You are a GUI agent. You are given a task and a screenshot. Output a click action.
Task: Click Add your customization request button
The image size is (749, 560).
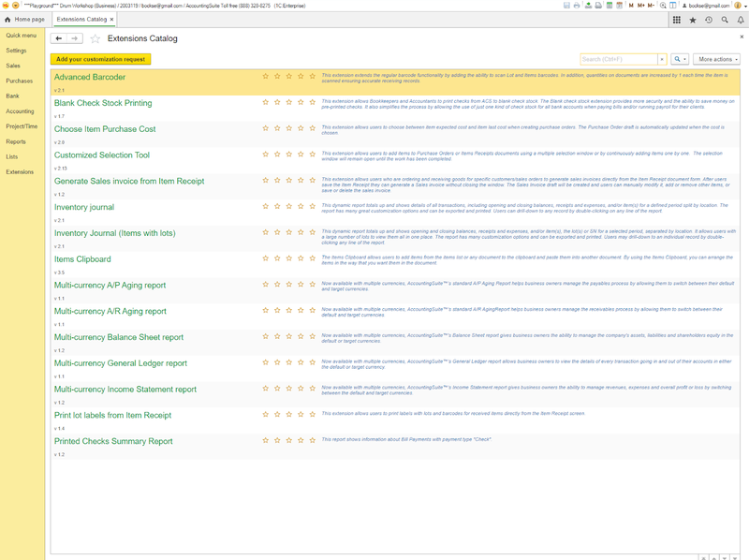101,59
